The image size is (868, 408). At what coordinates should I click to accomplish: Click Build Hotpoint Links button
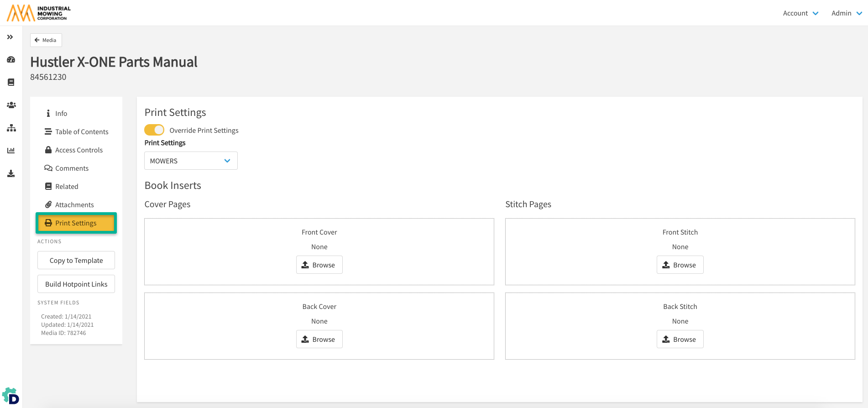tap(76, 284)
